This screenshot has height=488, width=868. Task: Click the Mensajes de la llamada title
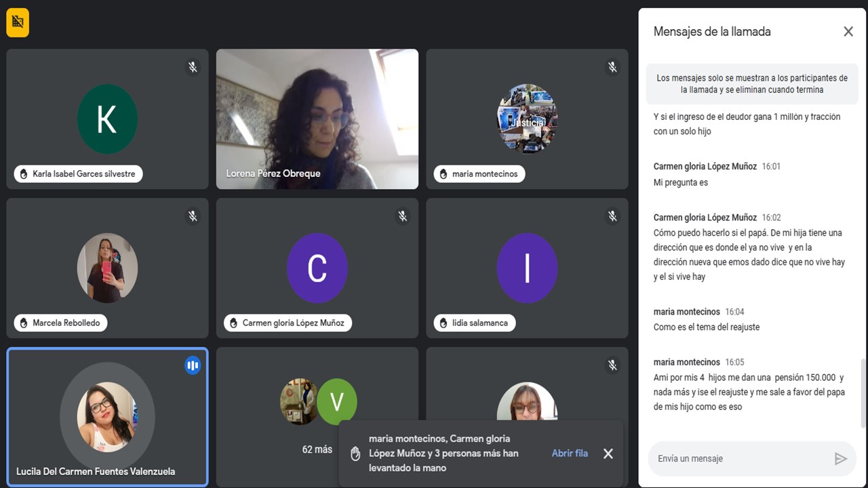[x=712, y=31]
